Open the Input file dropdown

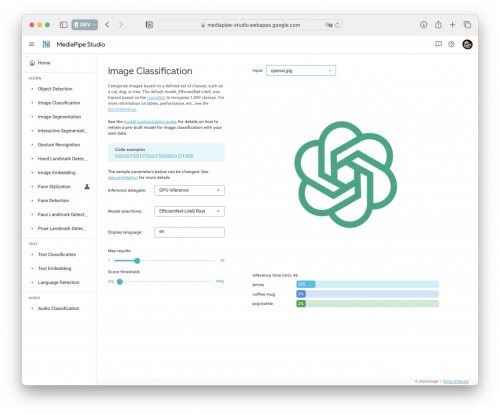tap(301, 70)
